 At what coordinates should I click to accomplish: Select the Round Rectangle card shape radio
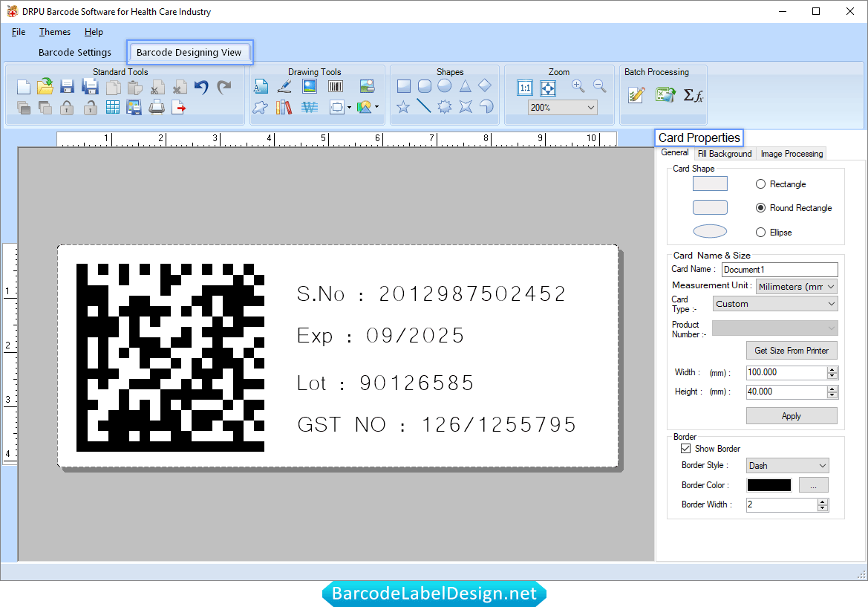[x=760, y=208]
